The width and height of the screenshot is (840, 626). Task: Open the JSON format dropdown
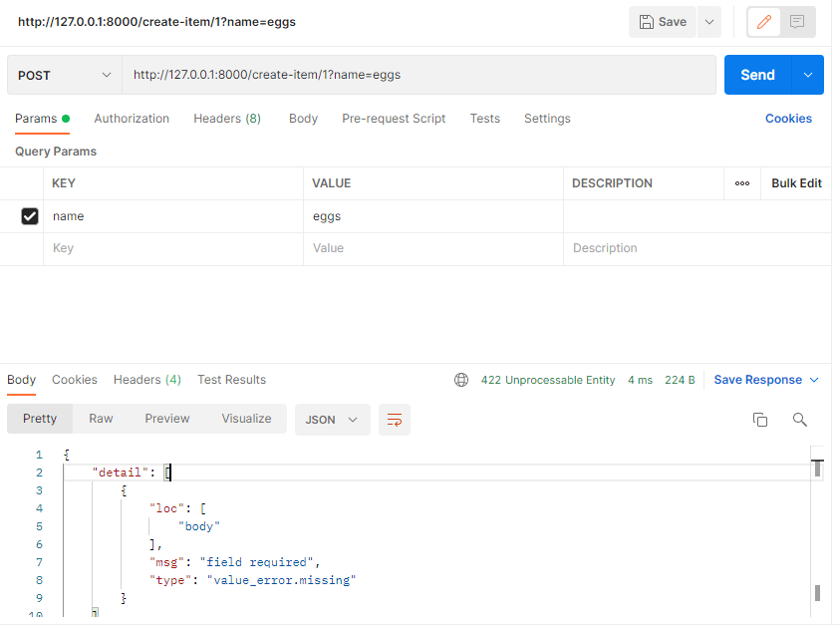[x=332, y=420]
